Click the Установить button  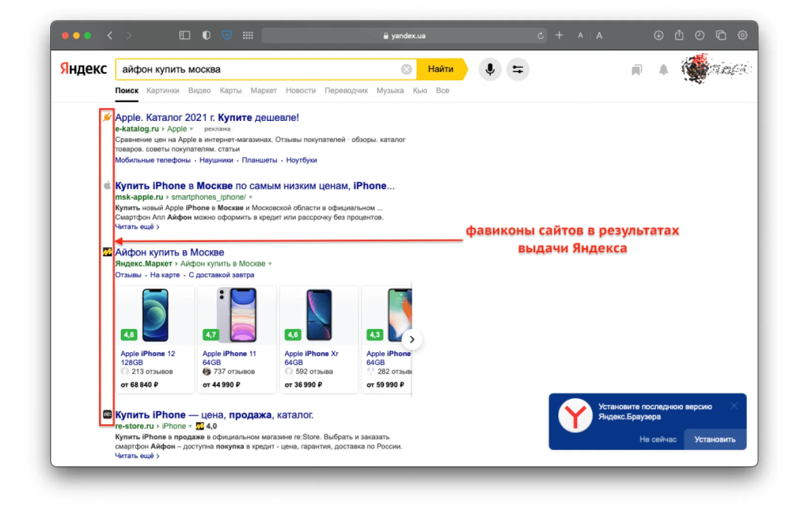pyautogui.click(x=715, y=439)
